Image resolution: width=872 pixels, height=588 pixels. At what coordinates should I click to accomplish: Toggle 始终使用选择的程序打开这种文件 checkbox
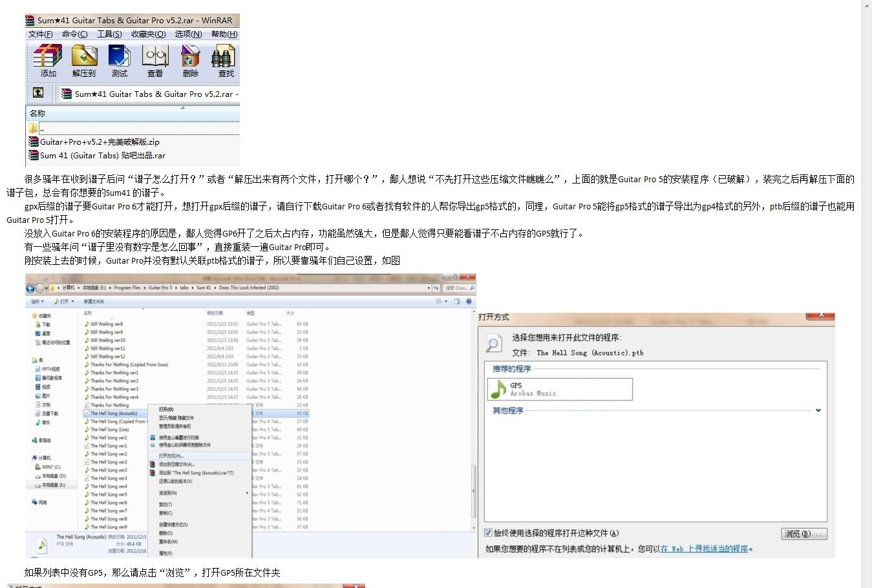pyautogui.click(x=488, y=533)
